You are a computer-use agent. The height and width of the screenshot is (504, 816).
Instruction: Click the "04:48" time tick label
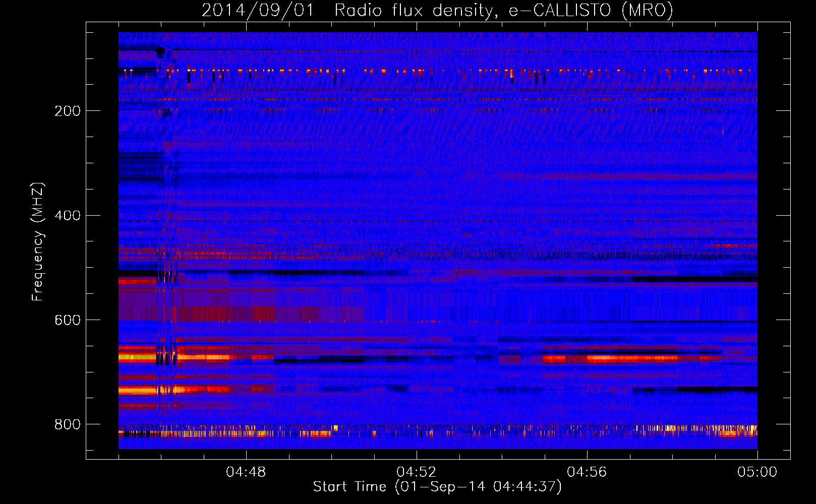point(246,472)
